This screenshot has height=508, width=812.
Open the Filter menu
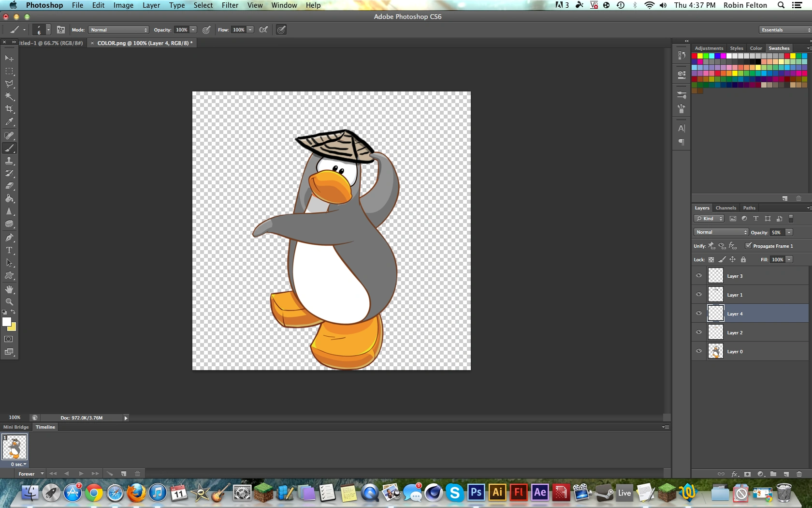(x=230, y=5)
